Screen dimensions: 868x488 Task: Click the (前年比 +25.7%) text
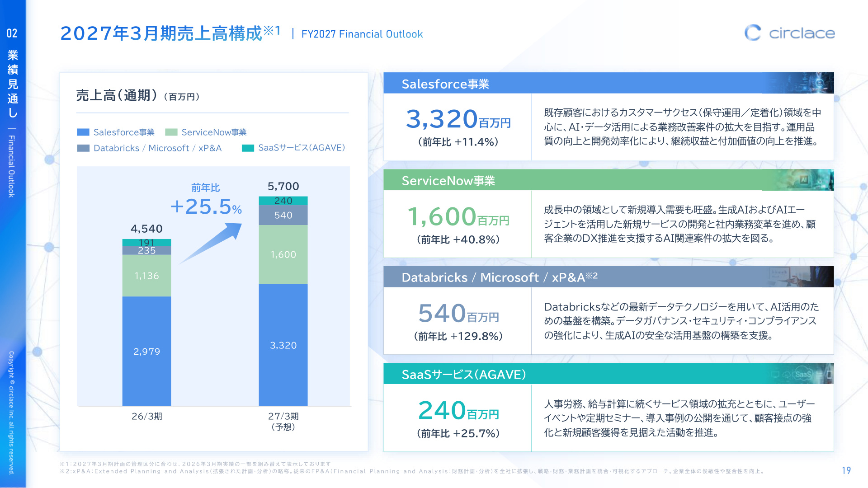tap(458, 433)
